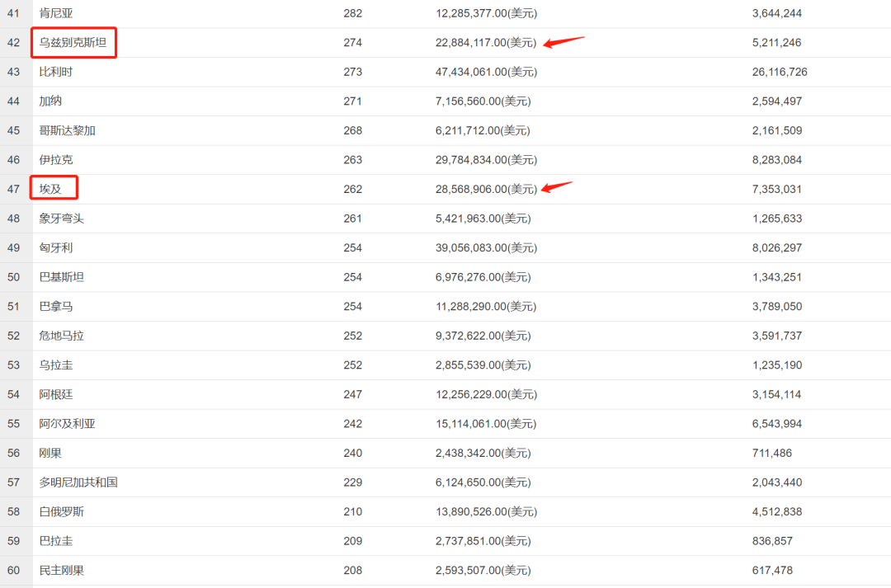
Task: Click 民主刚果 country name
Action: click(x=62, y=570)
